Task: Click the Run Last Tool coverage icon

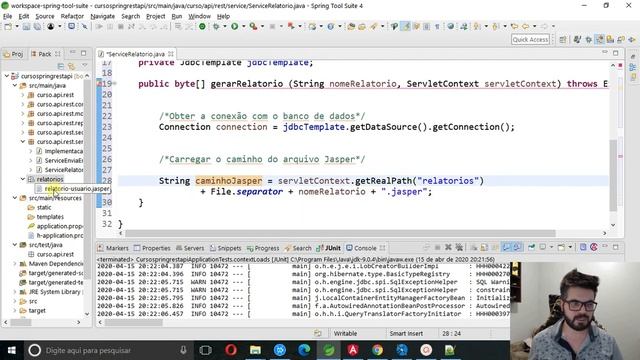Action: (253, 27)
